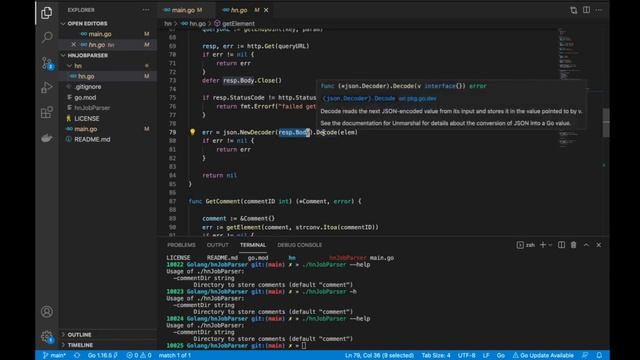Screen dimensions: 640x360
Task: Expand the Outline section
Action: (79, 335)
